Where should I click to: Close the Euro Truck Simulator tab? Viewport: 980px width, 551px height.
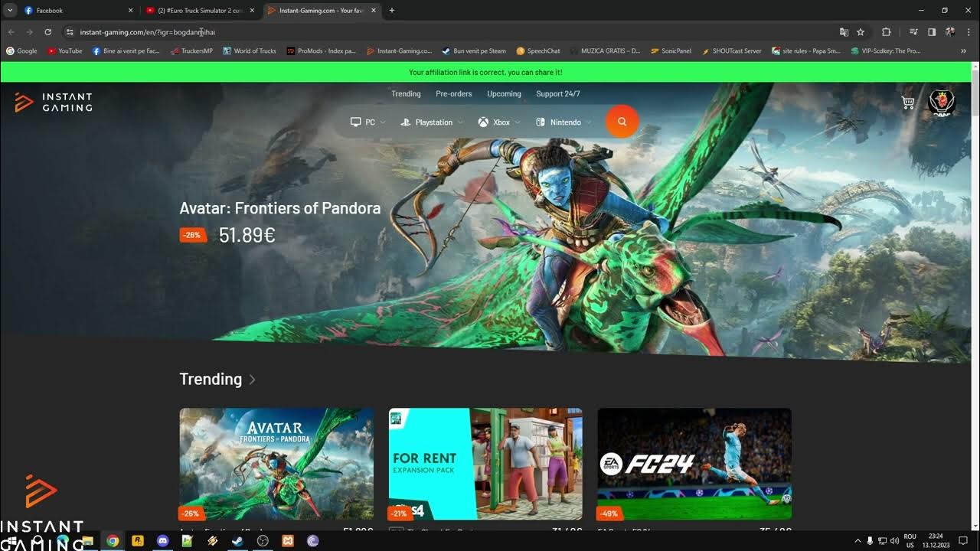pos(252,11)
